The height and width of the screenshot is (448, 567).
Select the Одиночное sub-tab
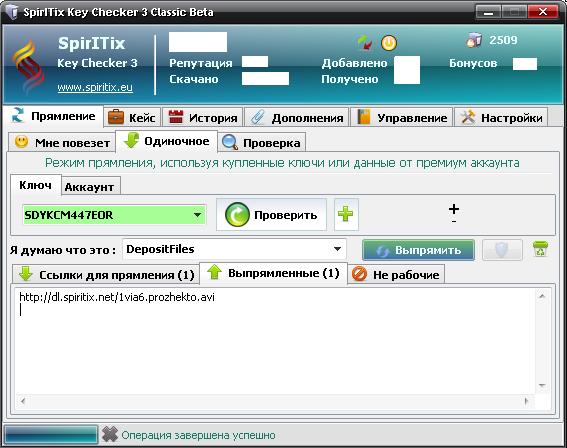coord(166,141)
